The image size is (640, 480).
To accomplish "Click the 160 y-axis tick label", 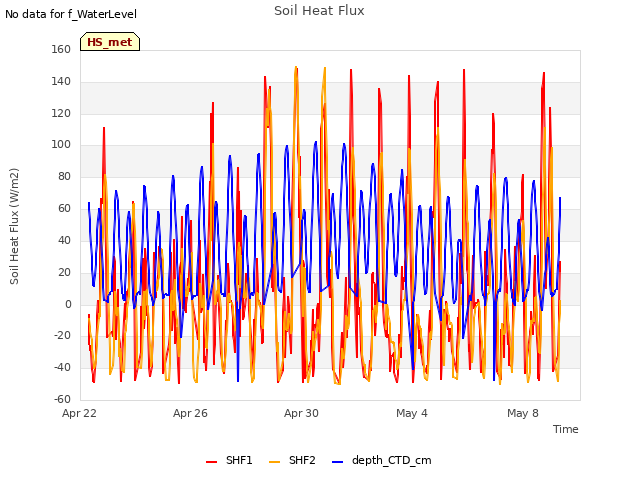I will (61, 49).
